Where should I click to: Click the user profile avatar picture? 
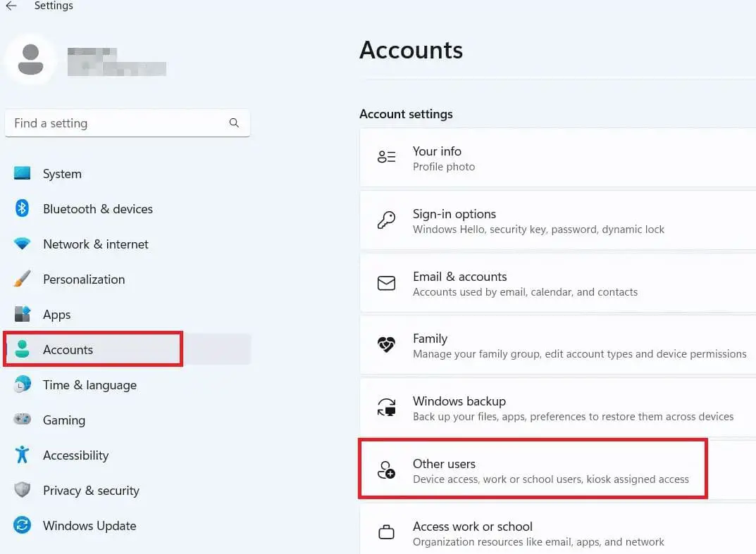tap(30, 59)
